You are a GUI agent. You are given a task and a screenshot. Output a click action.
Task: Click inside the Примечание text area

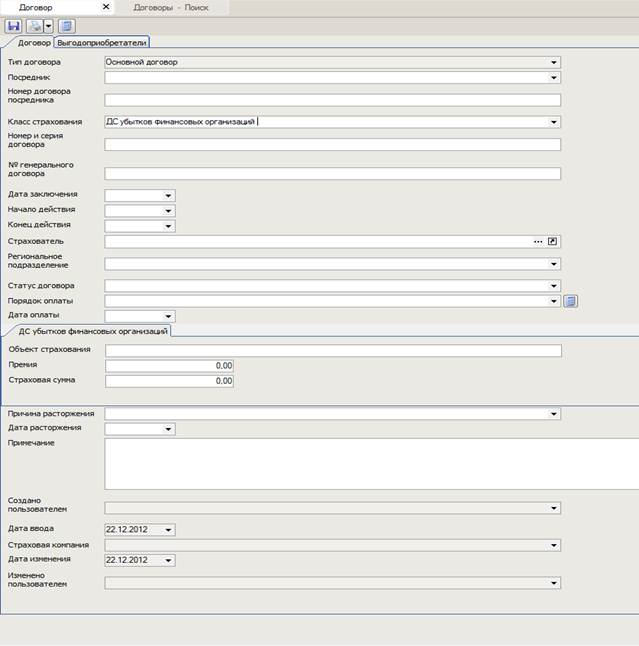pos(370,463)
